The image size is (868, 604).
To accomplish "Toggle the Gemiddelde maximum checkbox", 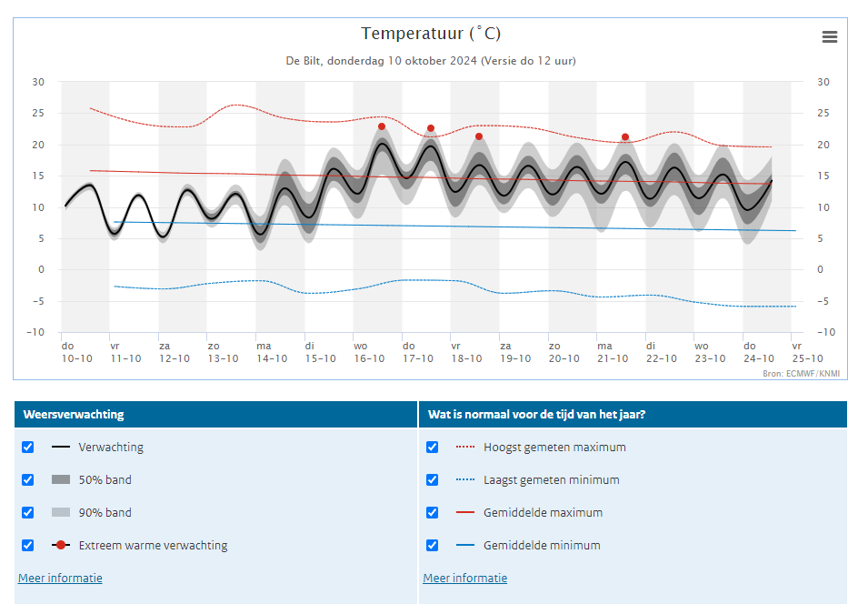I will point(433,512).
